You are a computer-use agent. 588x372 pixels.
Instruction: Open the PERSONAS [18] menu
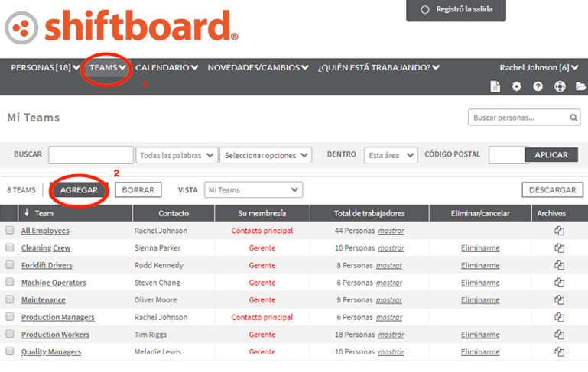[x=45, y=68]
